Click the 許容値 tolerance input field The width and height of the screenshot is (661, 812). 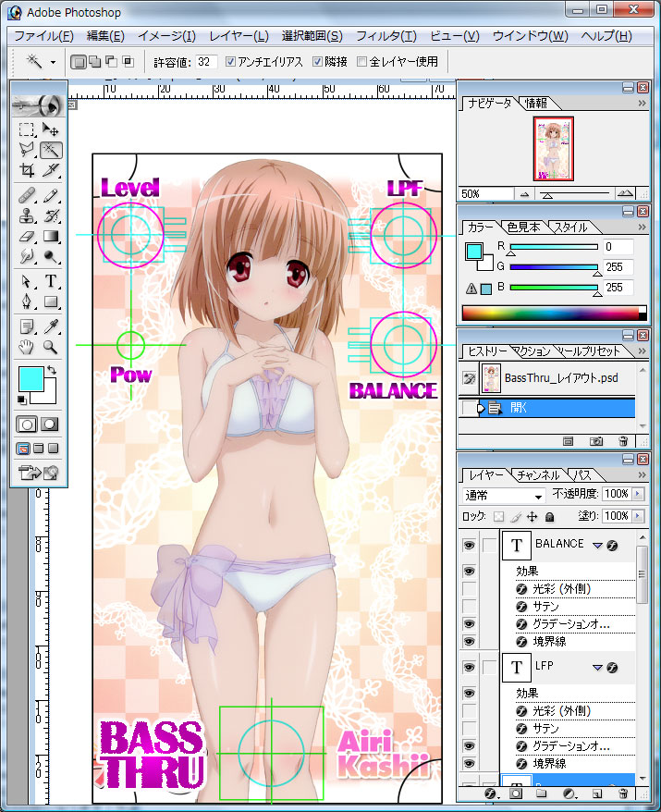pyautogui.click(x=206, y=62)
